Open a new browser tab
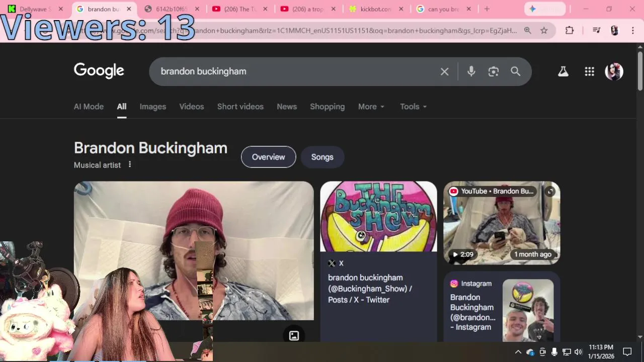 point(487,9)
